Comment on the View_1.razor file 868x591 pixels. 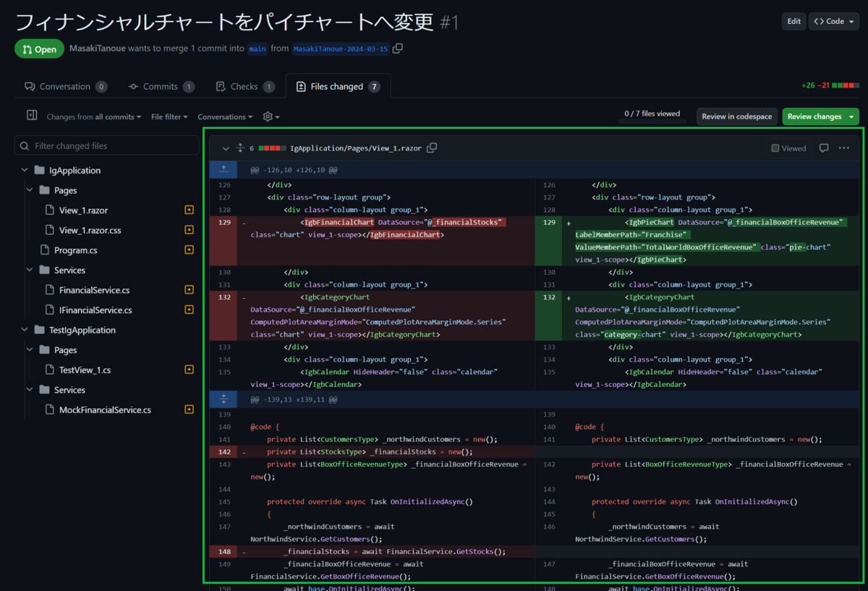click(824, 148)
